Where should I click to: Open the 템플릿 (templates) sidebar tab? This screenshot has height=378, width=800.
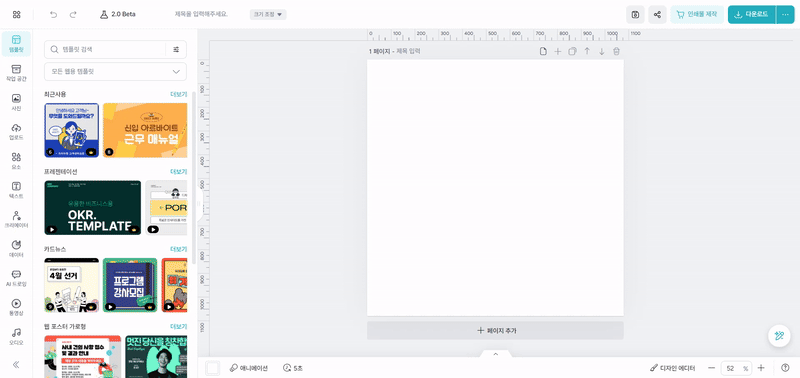16,44
